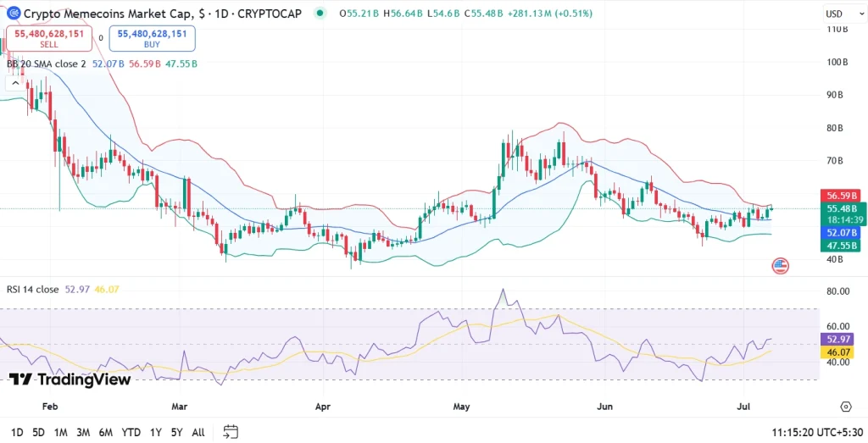This screenshot has width=868, height=443.
Task: Click the Crypto Memecoins symbol logo icon
Action: coord(13,14)
